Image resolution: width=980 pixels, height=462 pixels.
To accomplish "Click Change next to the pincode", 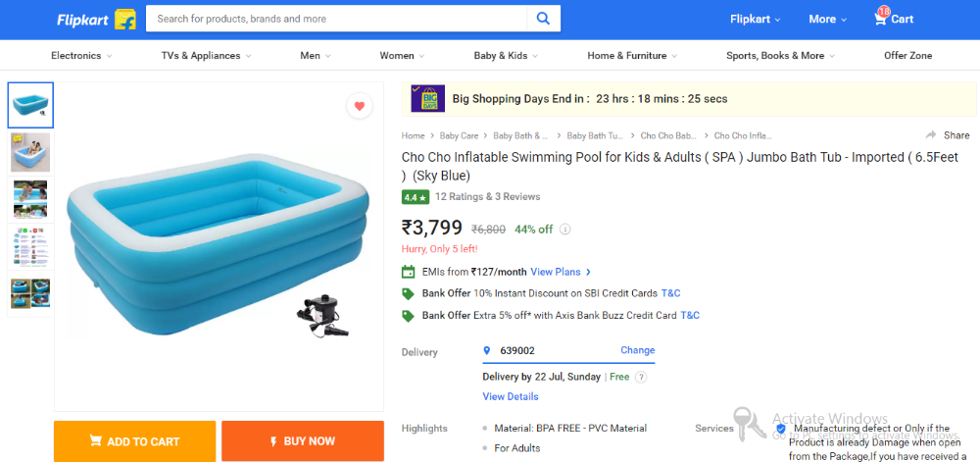I will click(x=637, y=350).
